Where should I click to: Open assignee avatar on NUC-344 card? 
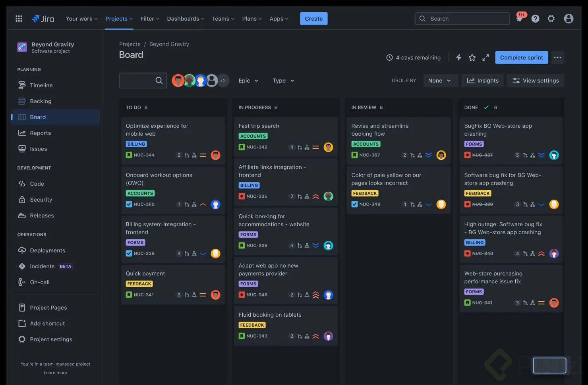point(215,155)
